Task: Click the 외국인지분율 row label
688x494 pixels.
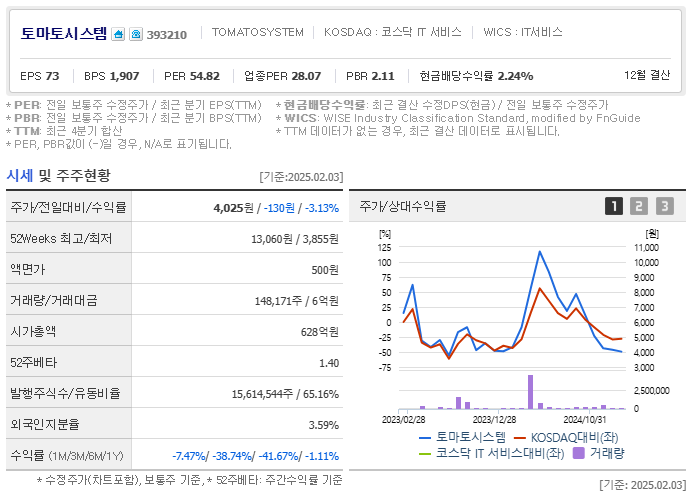Action: [45, 424]
